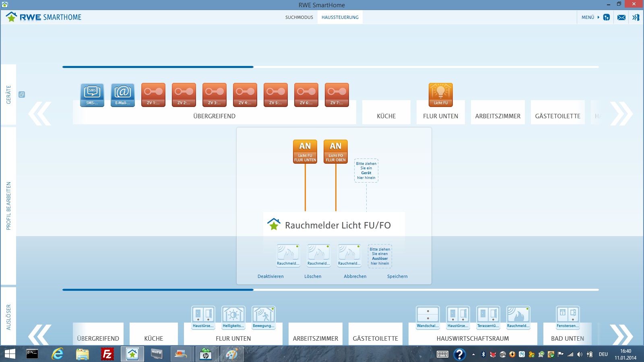The width and height of the screenshot is (644, 362).
Task: Click the ZV 6 state variable icon
Action: pyautogui.click(x=306, y=95)
